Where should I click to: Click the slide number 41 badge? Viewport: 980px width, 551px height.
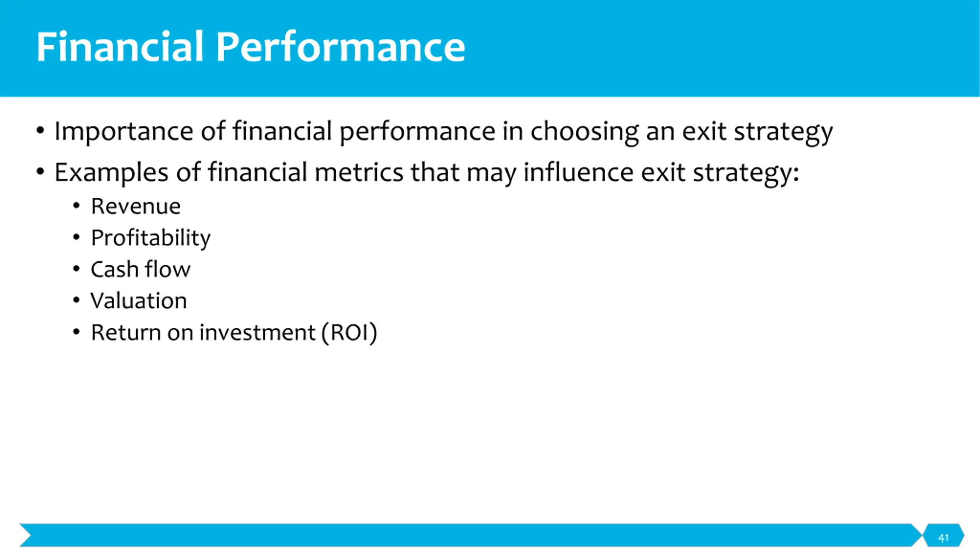tap(944, 535)
